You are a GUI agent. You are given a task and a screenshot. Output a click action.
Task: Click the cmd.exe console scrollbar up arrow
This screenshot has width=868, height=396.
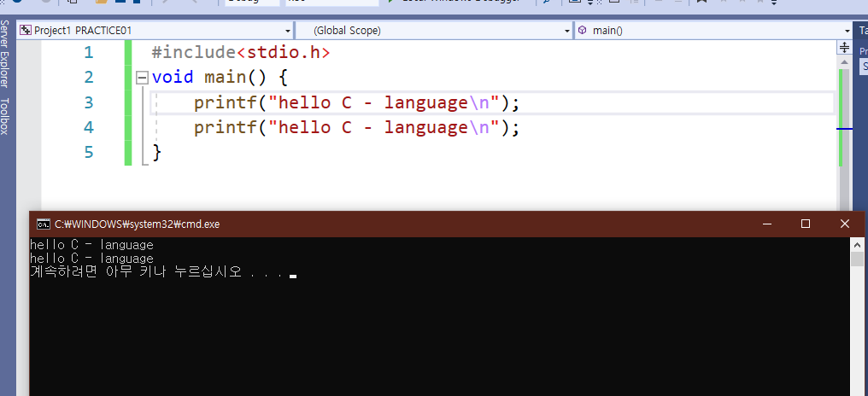(857, 244)
